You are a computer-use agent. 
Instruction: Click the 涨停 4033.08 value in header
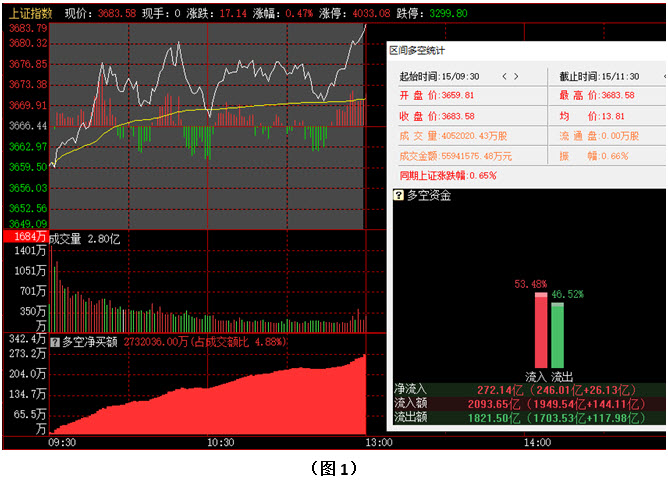pyautogui.click(x=371, y=14)
